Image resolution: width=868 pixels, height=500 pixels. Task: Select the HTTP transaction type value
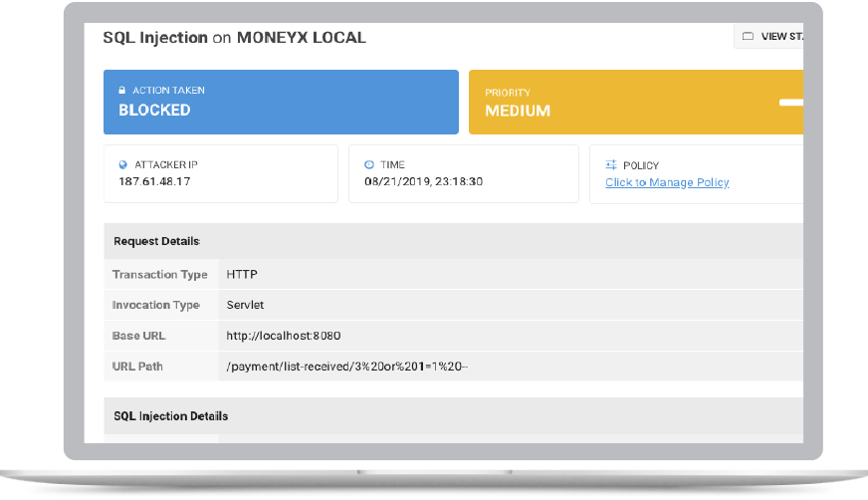[x=242, y=275]
